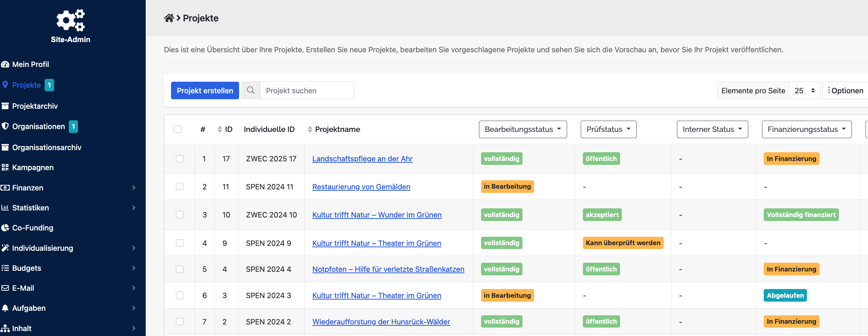Click the Co-Funding pie chart icon
868x336 pixels.
point(5,228)
